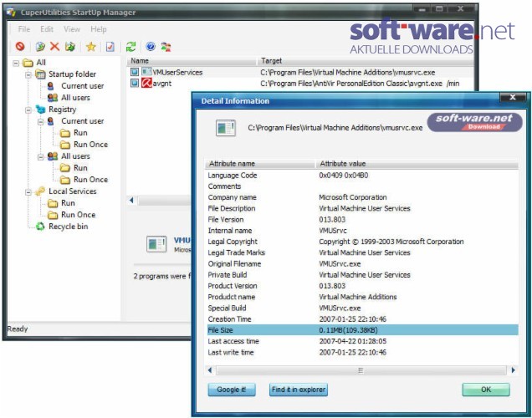The image size is (532, 418).
Task: Collapse the Local Services tree node
Action: pos(28,192)
